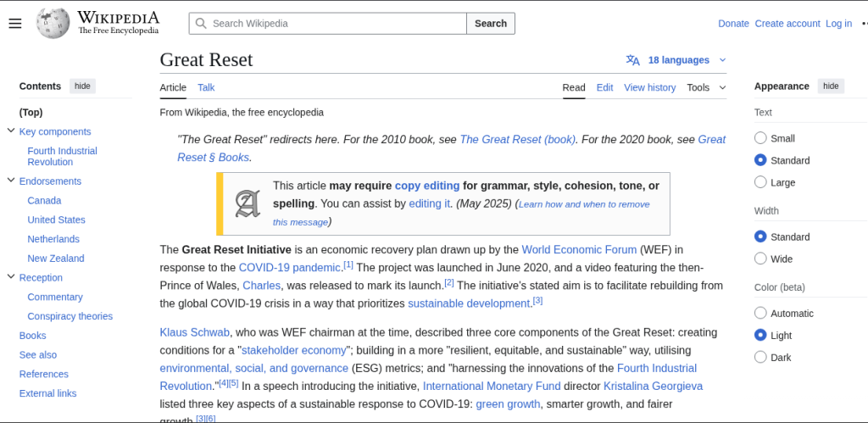Open stakeholder economy link
Image resolution: width=868 pixels, height=423 pixels.
pos(294,350)
